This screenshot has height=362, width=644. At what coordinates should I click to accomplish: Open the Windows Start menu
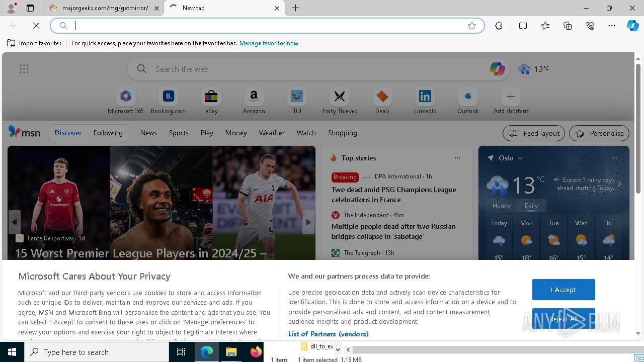click(12, 352)
